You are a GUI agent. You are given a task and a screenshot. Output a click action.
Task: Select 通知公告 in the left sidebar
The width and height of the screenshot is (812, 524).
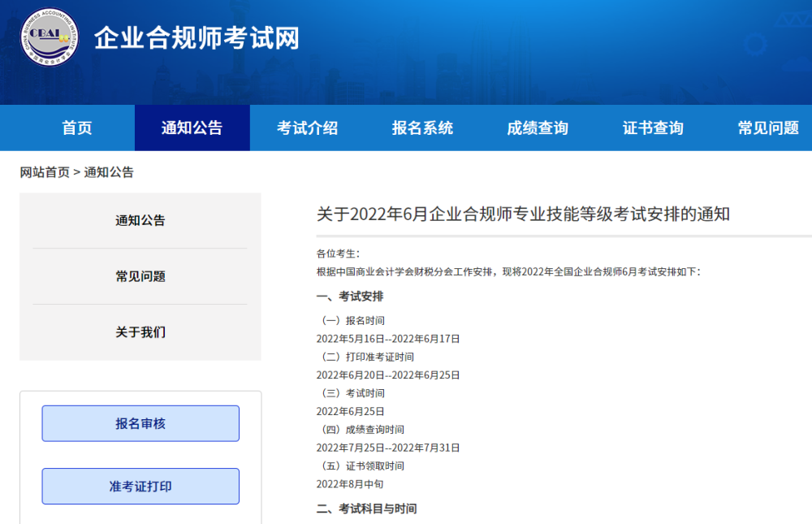[x=140, y=221]
